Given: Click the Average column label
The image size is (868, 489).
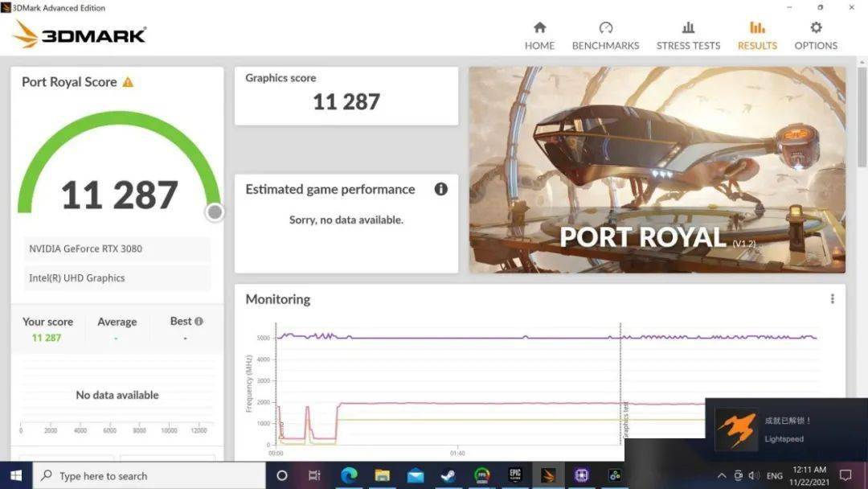Looking at the screenshot, I should [117, 322].
